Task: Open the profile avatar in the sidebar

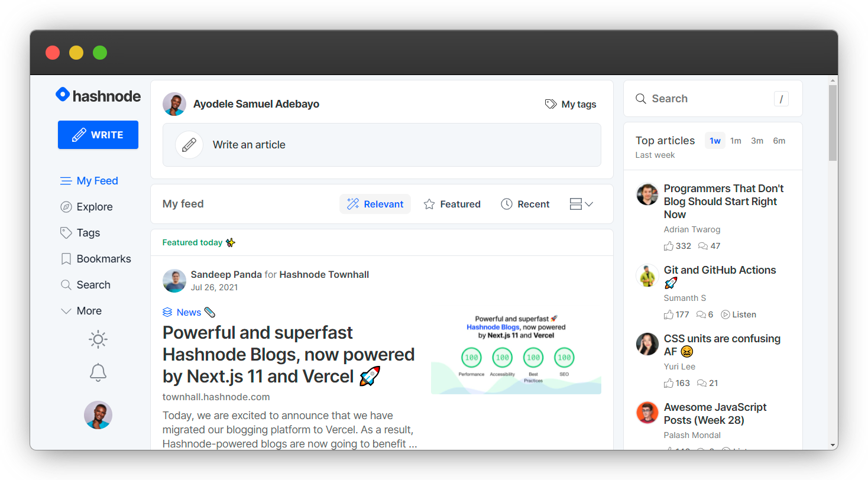Action: [x=98, y=415]
